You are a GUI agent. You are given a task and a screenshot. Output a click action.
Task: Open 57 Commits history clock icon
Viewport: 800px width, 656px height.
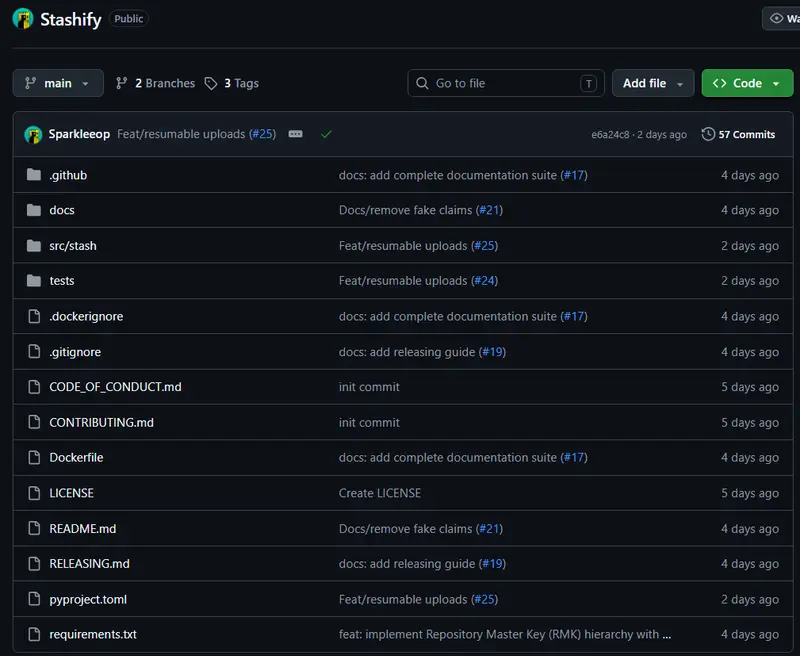tap(708, 134)
